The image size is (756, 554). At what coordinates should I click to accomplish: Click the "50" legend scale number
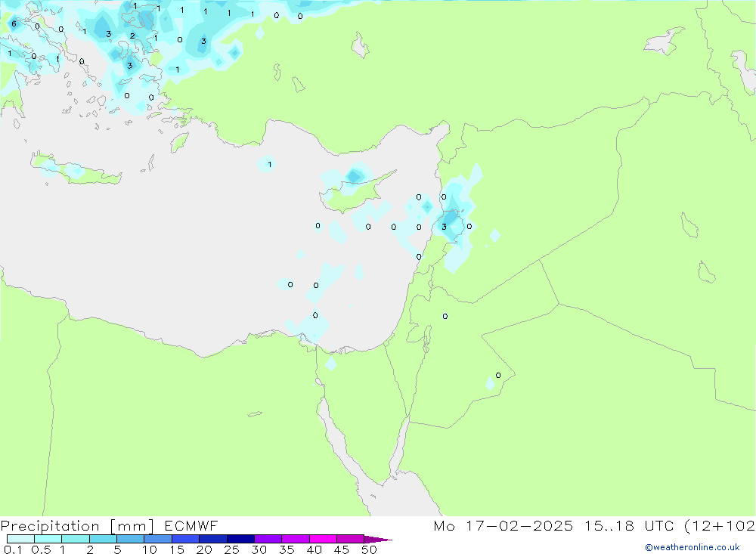click(370, 549)
